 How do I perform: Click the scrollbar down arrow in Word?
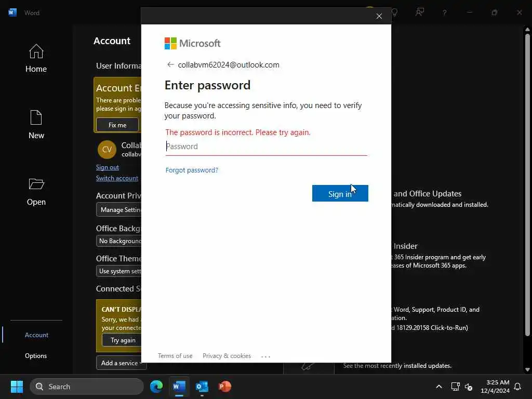(527, 369)
